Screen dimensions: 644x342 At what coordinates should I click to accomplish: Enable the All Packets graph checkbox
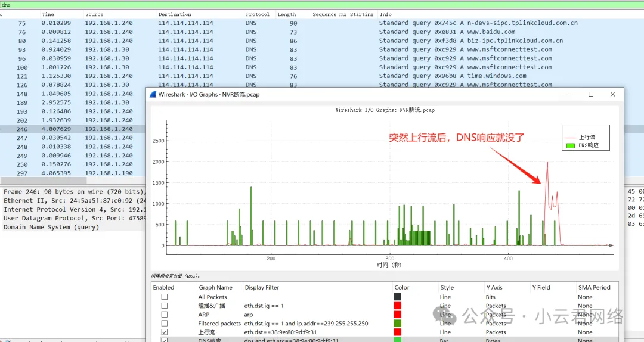(x=165, y=297)
